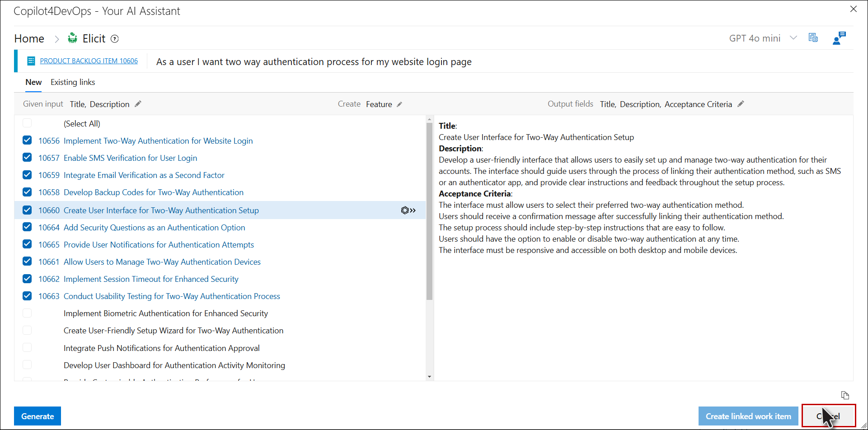Check Develop User Dashboard item
868x430 pixels.
[27, 365]
